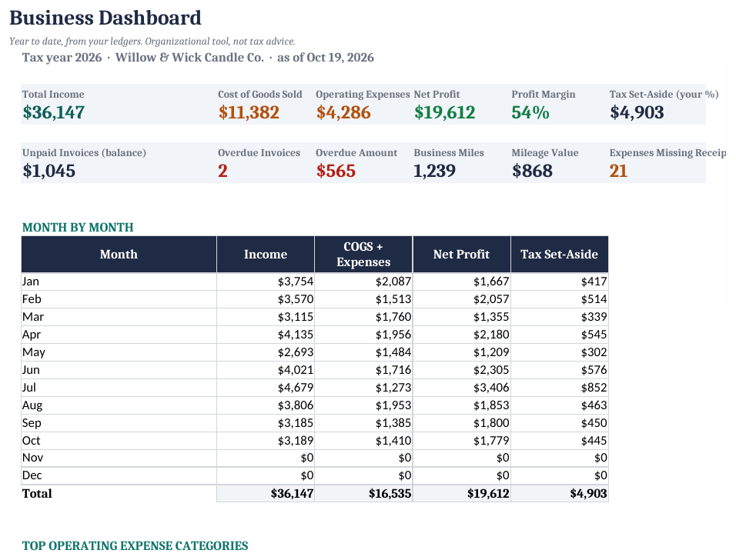
Task: Select the Month column header
Action: (119, 254)
